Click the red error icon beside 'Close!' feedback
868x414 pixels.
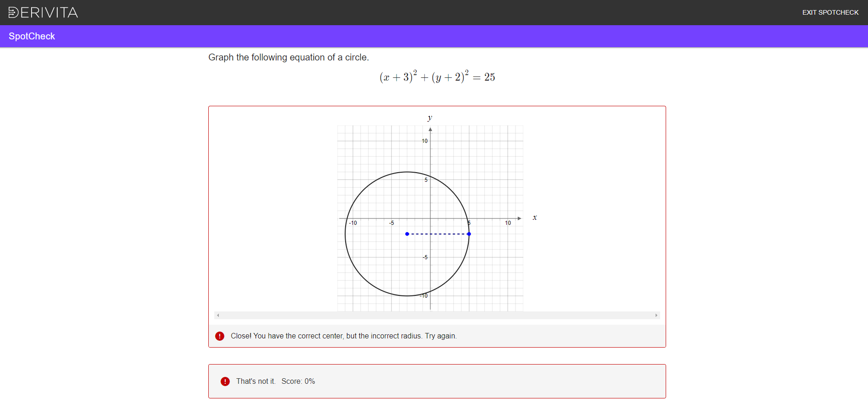[x=220, y=336]
